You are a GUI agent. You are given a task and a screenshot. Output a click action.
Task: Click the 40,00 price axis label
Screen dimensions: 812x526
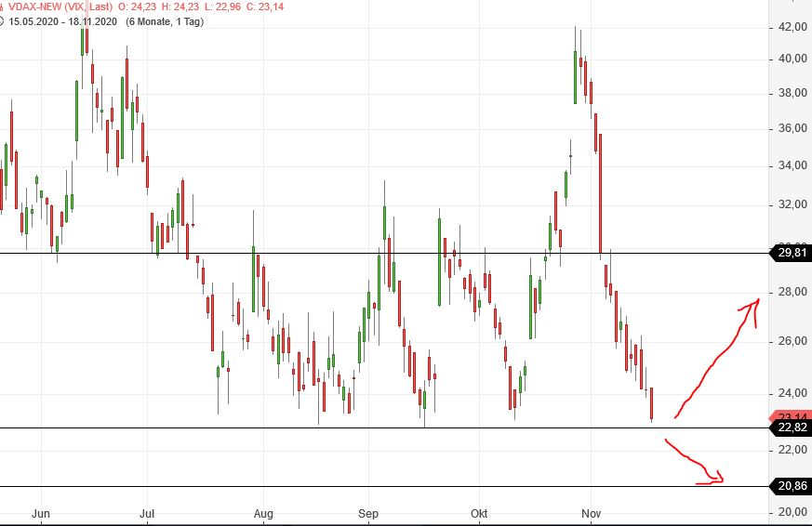click(x=792, y=59)
